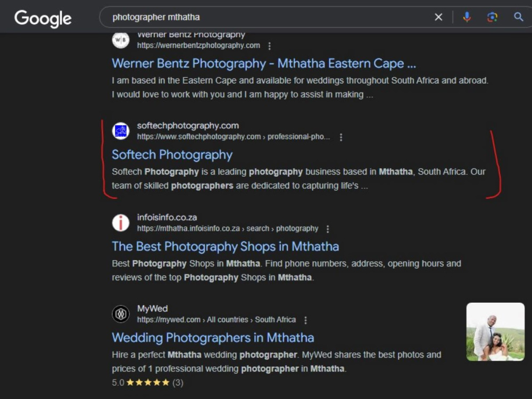Click softechphotography.com site name
Screen dimensions: 532x399
[x=188, y=126]
